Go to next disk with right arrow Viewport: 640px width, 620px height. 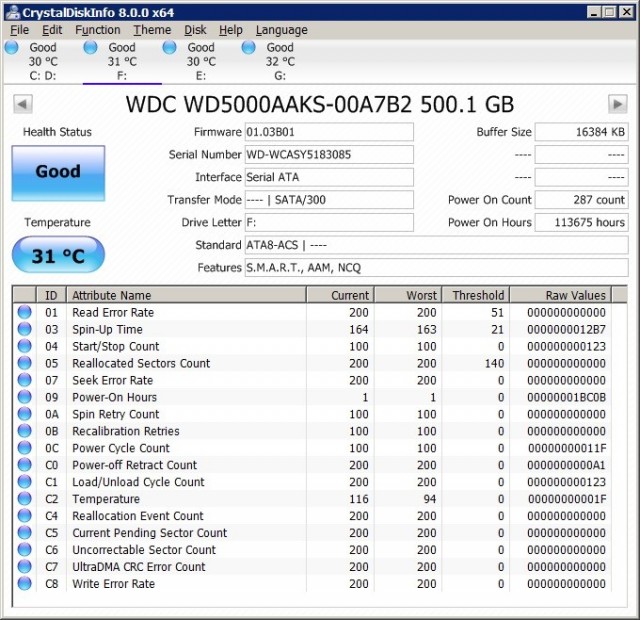[x=618, y=104]
